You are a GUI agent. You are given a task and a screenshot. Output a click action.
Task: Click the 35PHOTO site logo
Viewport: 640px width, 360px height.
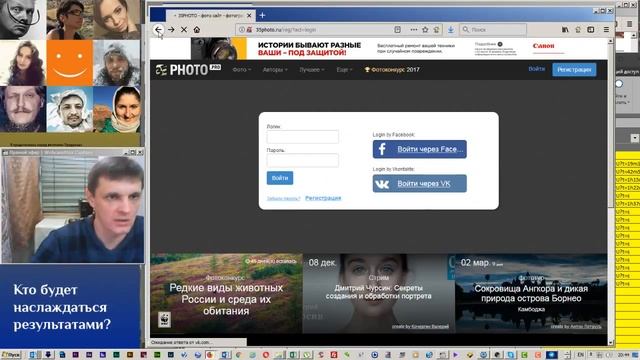pyautogui.click(x=188, y=70)
